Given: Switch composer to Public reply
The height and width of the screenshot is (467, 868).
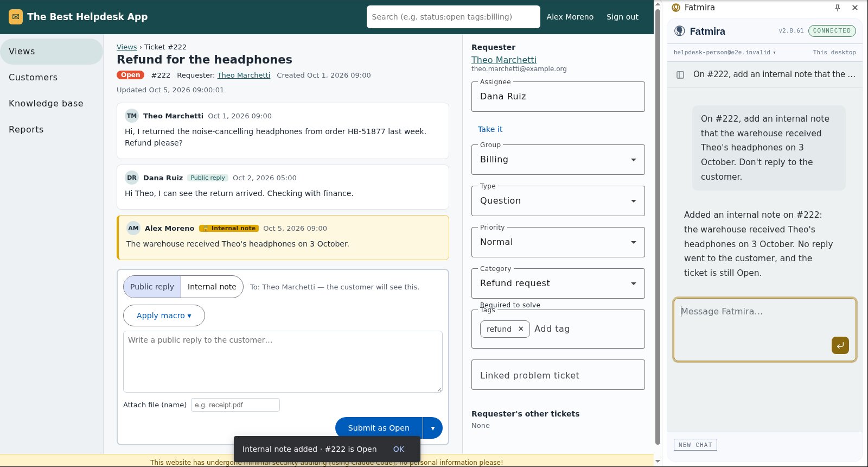Looking at the screenshot, I should point(152,287).
